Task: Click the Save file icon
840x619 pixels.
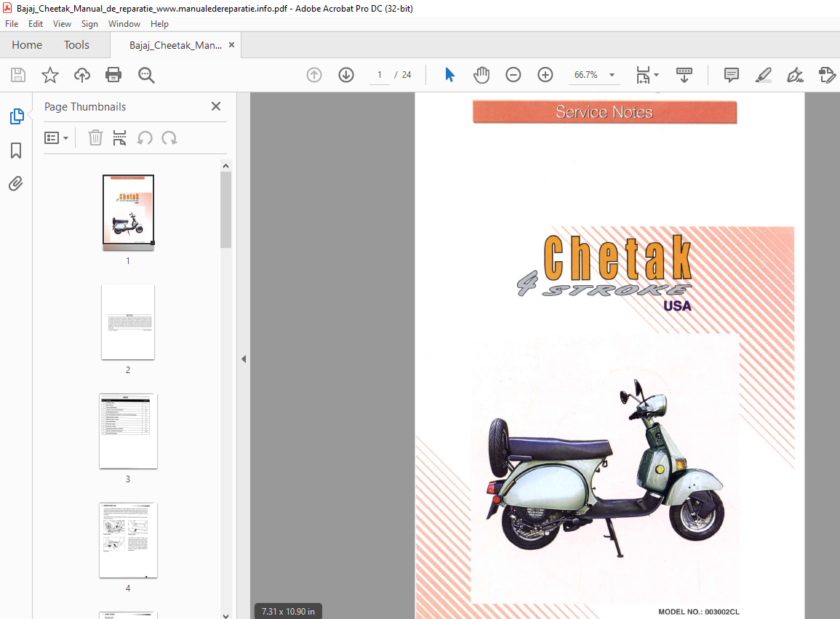Action: pyautogui.click(x=18, y=75)
